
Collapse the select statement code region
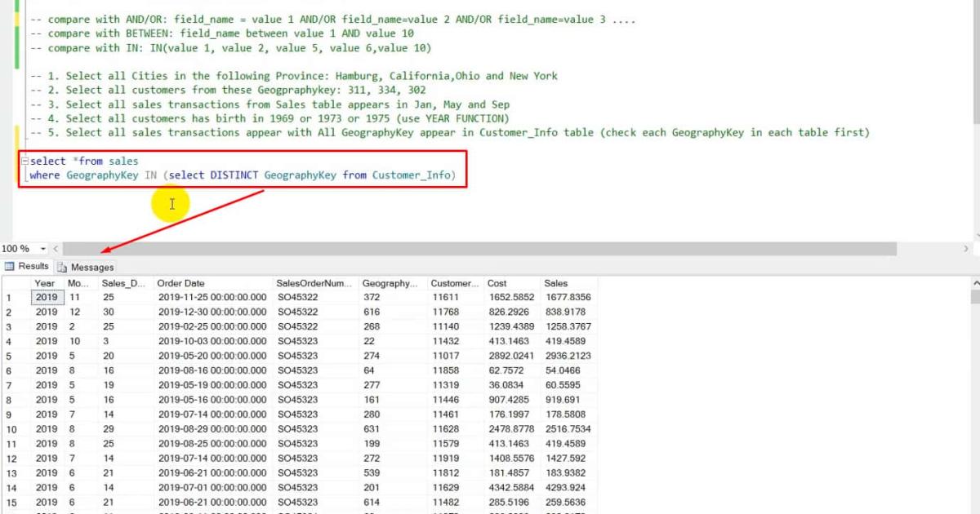pyautogui.click(x=25, y=161)
